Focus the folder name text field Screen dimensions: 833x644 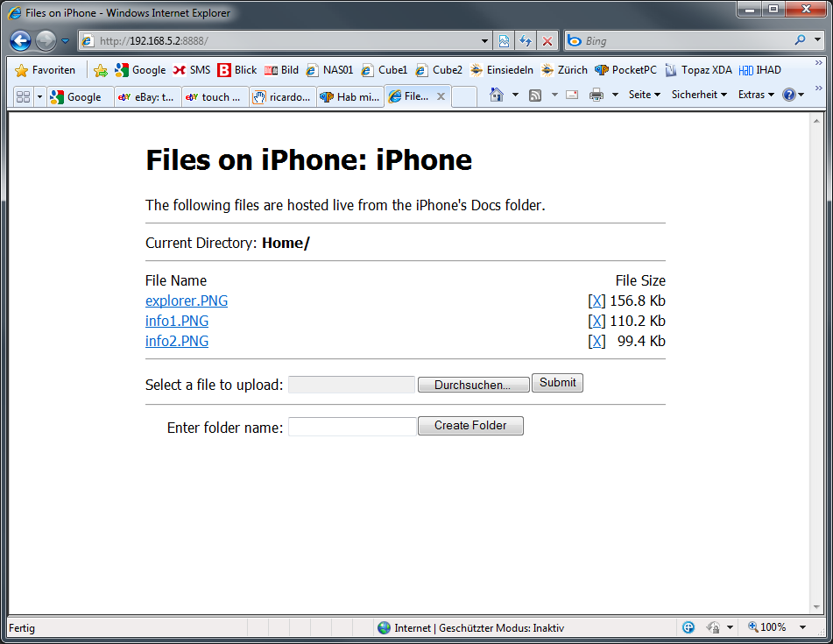(x=352, y=427)
